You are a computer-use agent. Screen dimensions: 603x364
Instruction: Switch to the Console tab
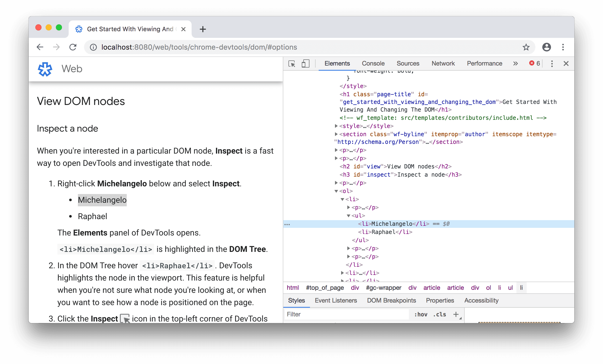point(372,63)
